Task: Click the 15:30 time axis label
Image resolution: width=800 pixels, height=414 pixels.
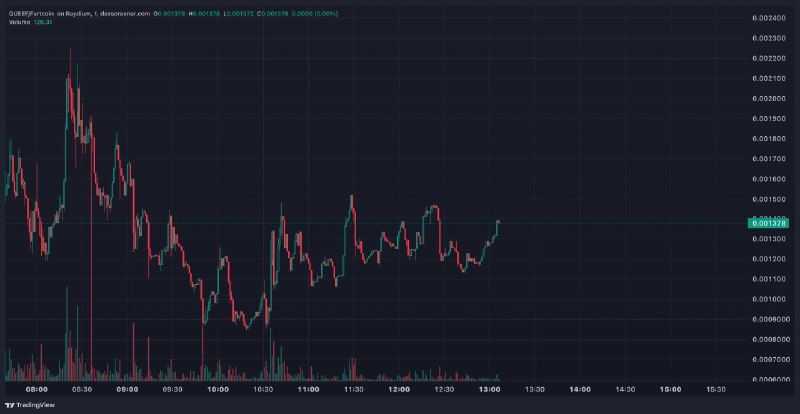Action: 716,389
